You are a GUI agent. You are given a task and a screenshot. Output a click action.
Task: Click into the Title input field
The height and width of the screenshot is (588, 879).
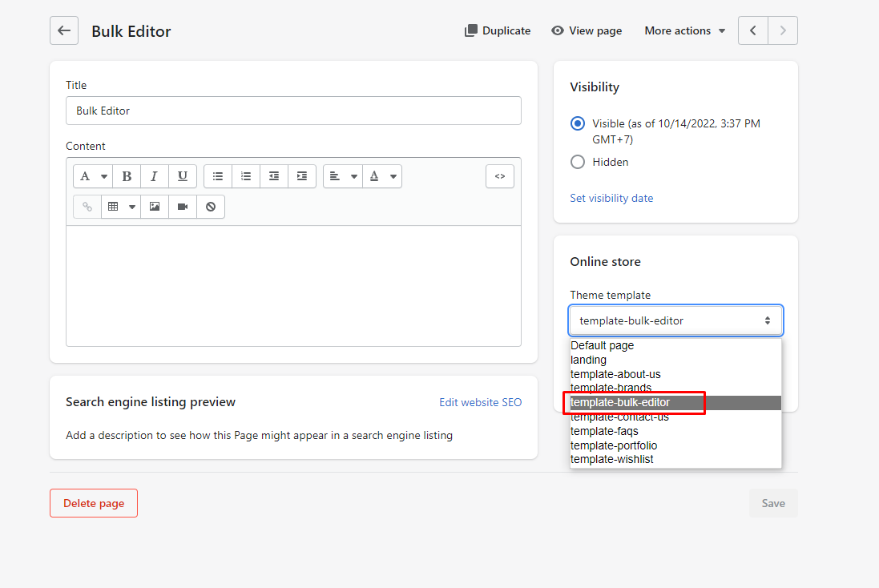click(x=293, y=111)
